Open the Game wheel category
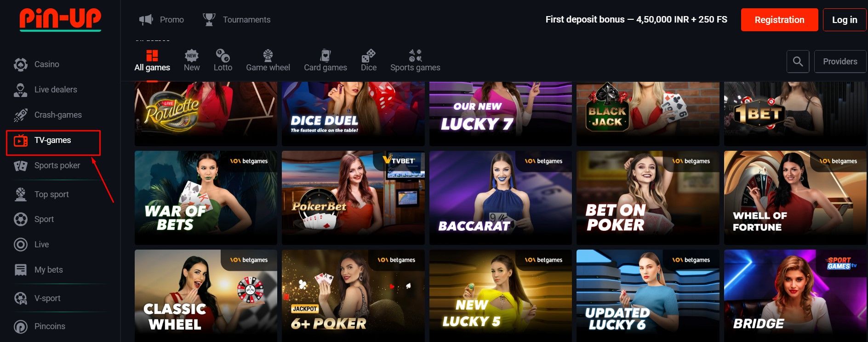Image resolution: width=868 pixels, height=342 pixels. pyautogui.click(x=268, y=61)
